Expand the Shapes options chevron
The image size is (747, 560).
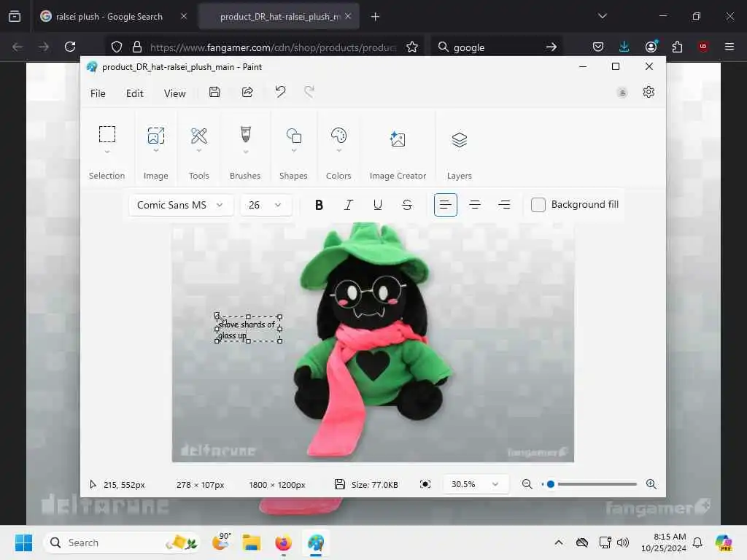(294, 150)
